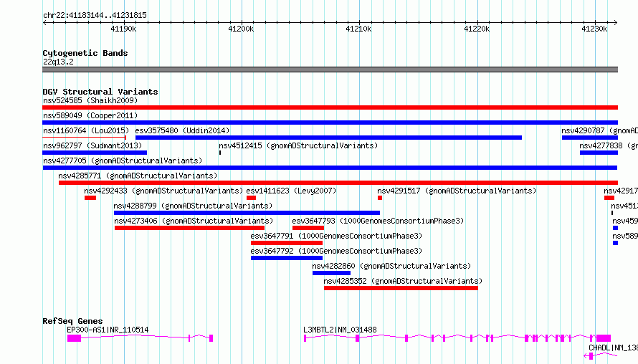Click the 41230k ruler tick label
Viewport: 638px width, 364px height.
click(594, 29)
